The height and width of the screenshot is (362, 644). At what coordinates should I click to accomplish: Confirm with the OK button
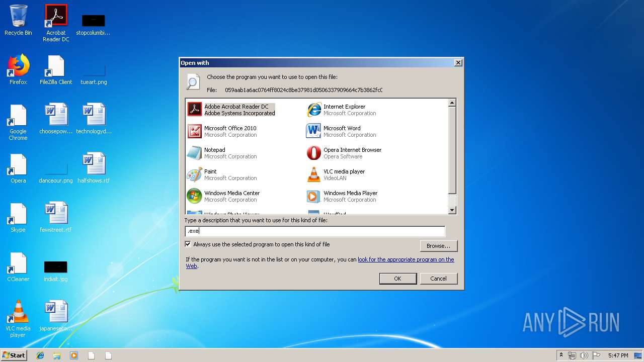click(397, 279)
